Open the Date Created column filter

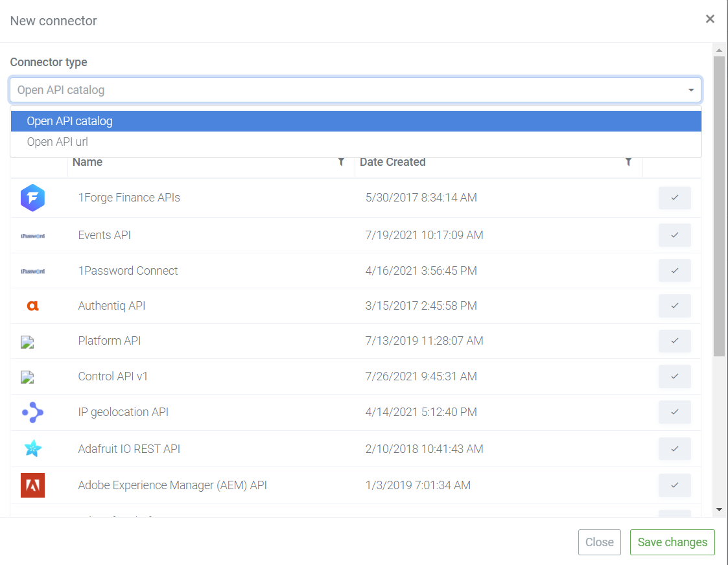pos(629,162)
